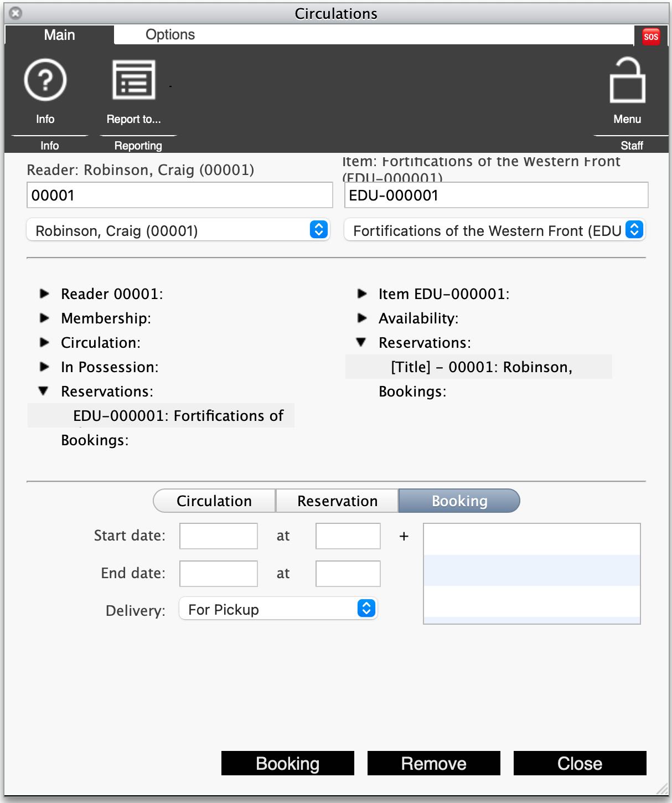Expand the Item EDU-000001 node
Viewport: 672px width, 803px height.
[363, 294]
